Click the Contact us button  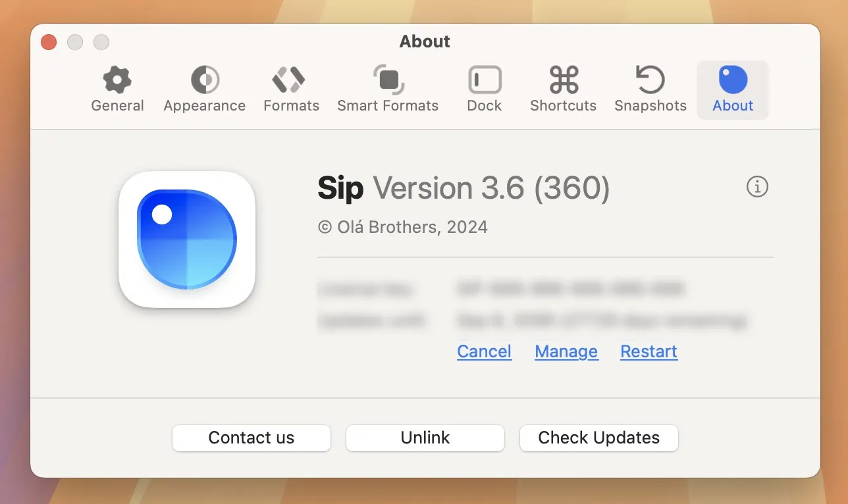click(252, 438)
